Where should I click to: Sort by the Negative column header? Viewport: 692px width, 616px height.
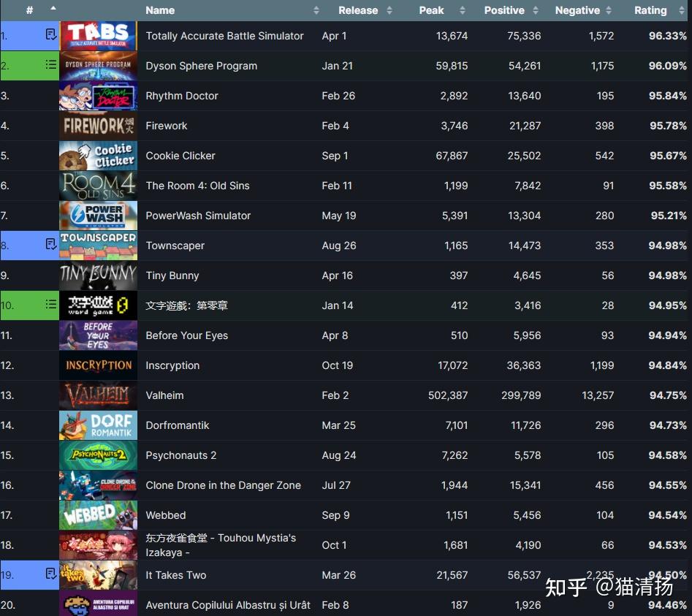tap(577, 10)
